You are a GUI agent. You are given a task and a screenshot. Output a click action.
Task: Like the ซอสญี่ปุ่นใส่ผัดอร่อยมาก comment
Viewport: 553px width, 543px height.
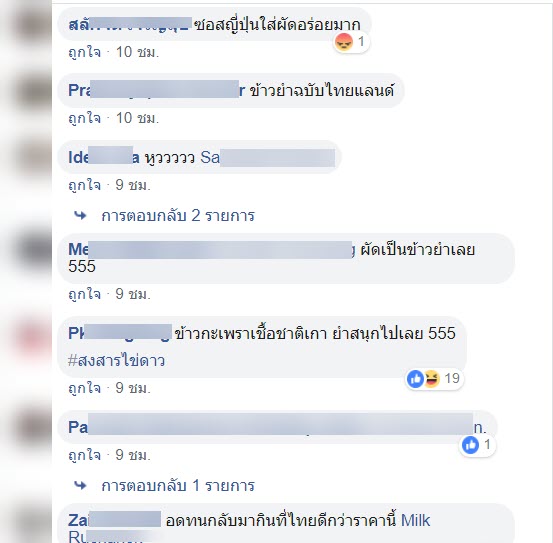[x=85, y=53]
